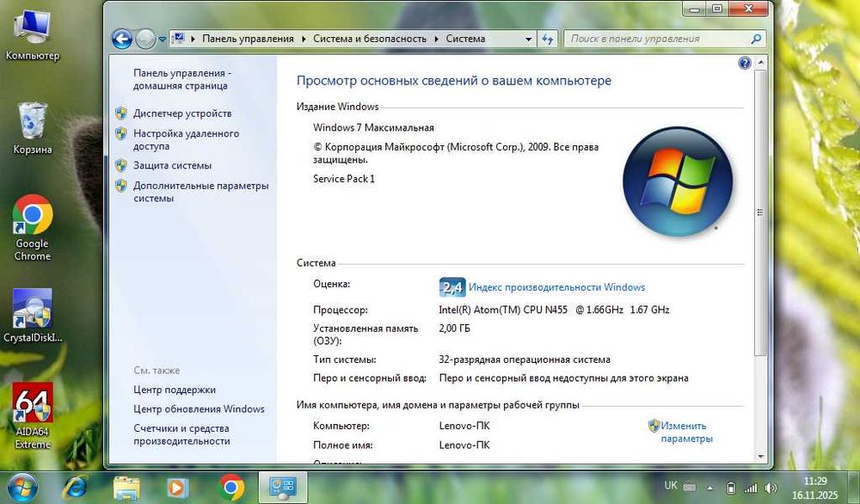
Task: Open Internet Explorer from taskbar
Action: tap(75, 487)
